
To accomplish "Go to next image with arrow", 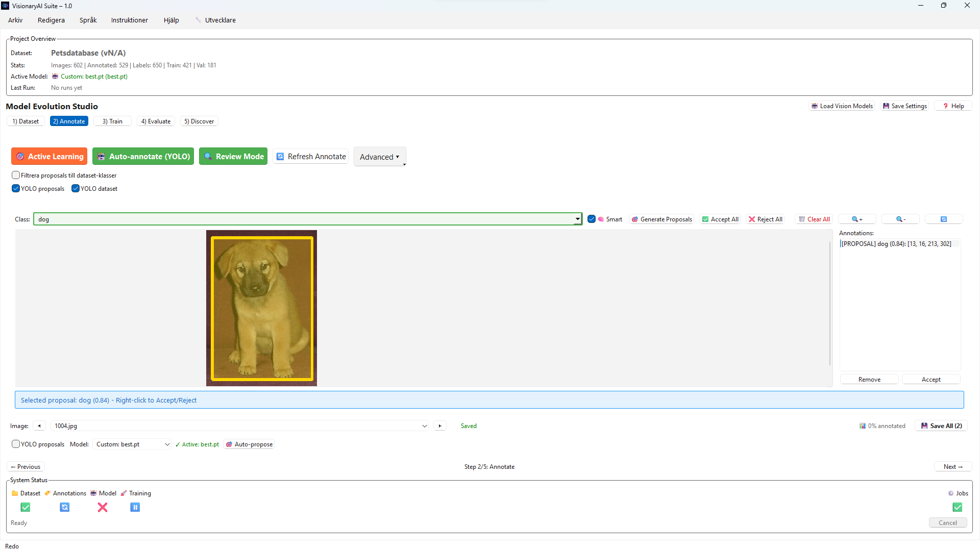I will [x=440, y=426].
